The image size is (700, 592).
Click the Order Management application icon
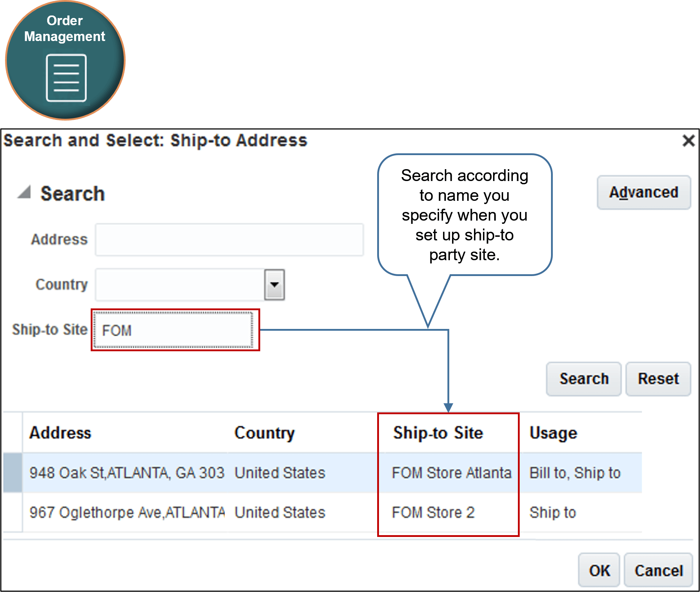(x=65, y=60)
